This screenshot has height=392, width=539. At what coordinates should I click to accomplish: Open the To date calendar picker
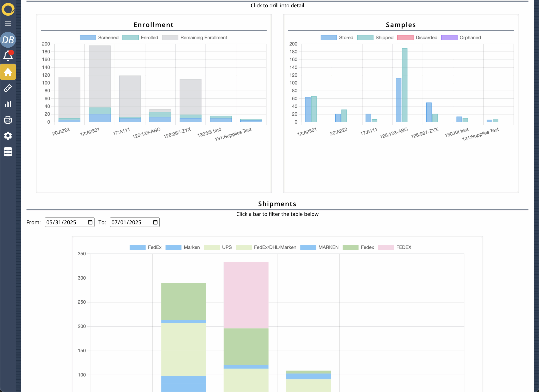pos(155,222)
